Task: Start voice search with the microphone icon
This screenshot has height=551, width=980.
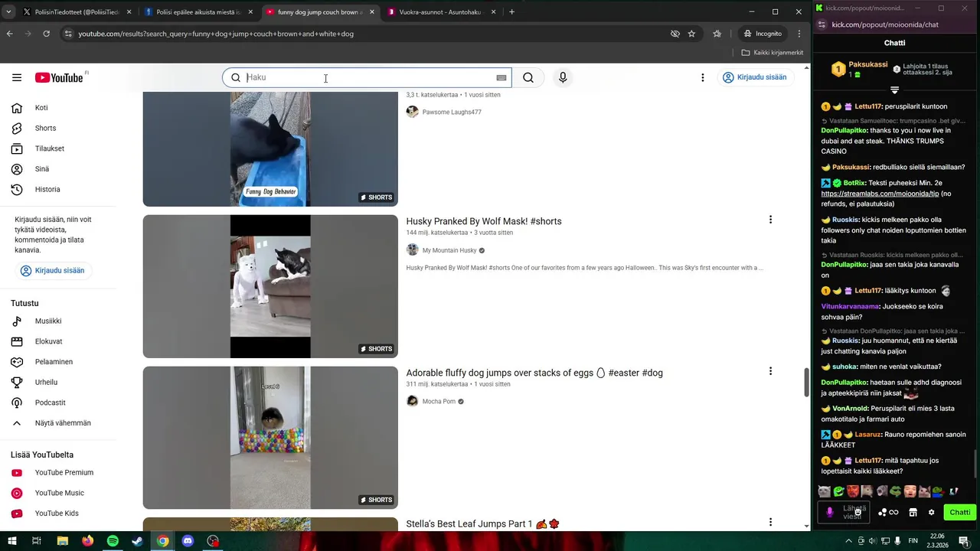Action: (x=563, y=77)
